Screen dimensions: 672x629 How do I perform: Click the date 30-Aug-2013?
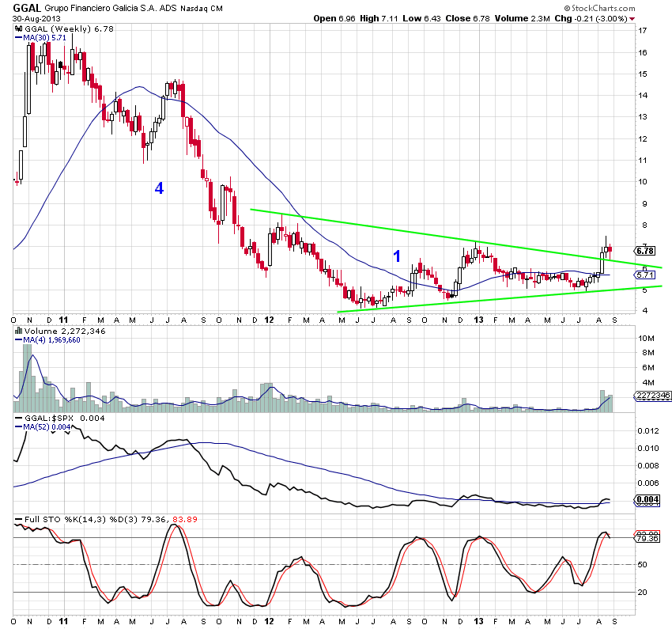[x=36, y=19]
